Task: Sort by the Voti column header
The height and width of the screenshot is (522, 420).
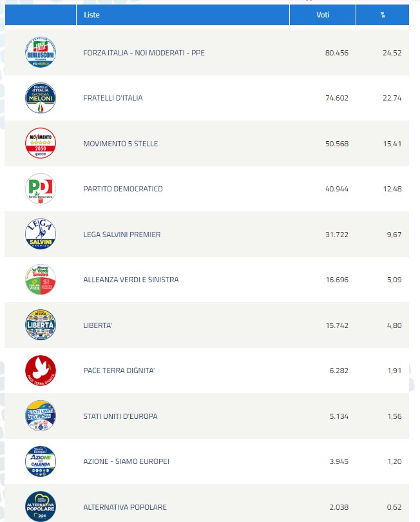Action: (x=323, y=15)
